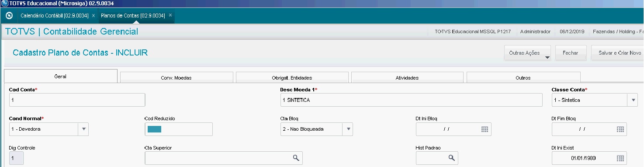644x167 pixels.
Task: Click the Hist Padrao input field
Action: click(x=437, y=158)
